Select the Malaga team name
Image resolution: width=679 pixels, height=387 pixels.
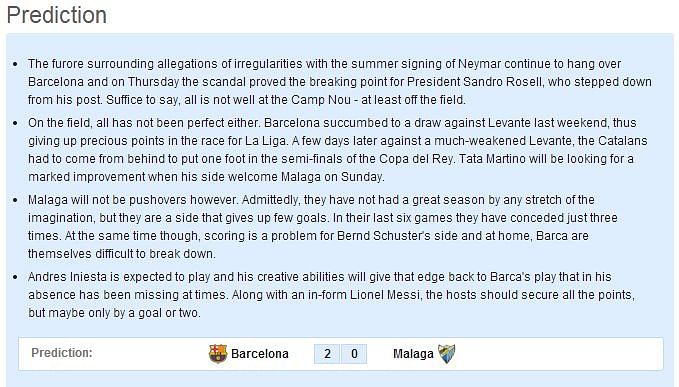pyautogui.click(x=413, y=354)
